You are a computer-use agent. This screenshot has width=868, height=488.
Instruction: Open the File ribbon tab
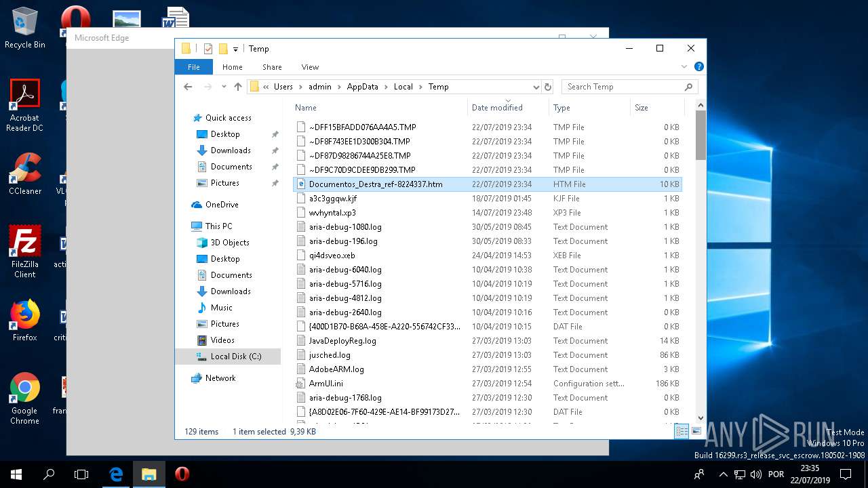(193, 67)
